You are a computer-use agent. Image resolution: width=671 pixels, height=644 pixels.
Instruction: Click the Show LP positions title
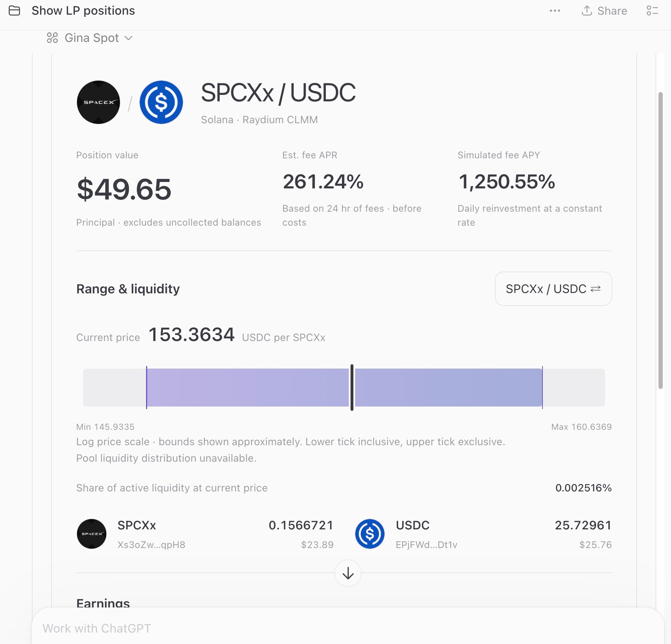click(83, 11)
